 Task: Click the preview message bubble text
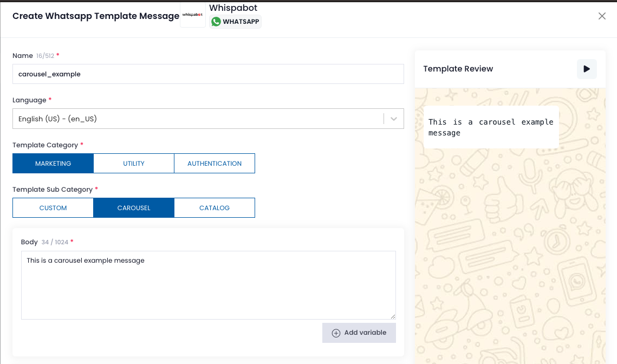(x=491, y=127)
